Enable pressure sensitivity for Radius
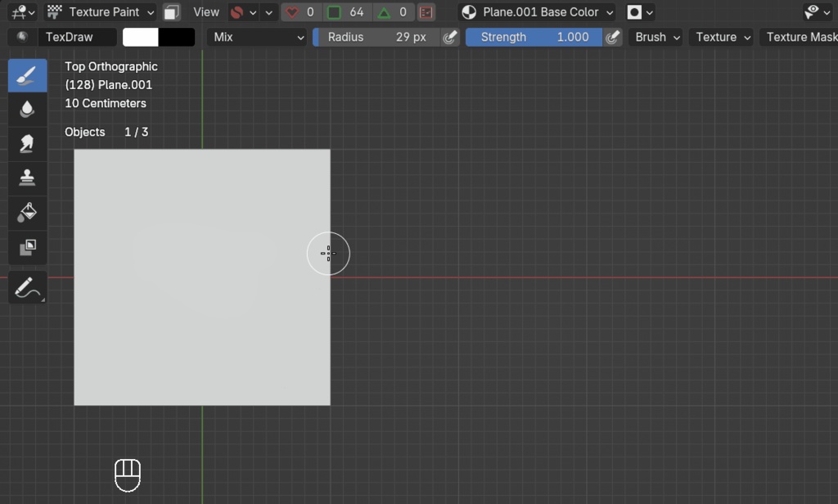The image size is (838, 504). coord(449,37)
